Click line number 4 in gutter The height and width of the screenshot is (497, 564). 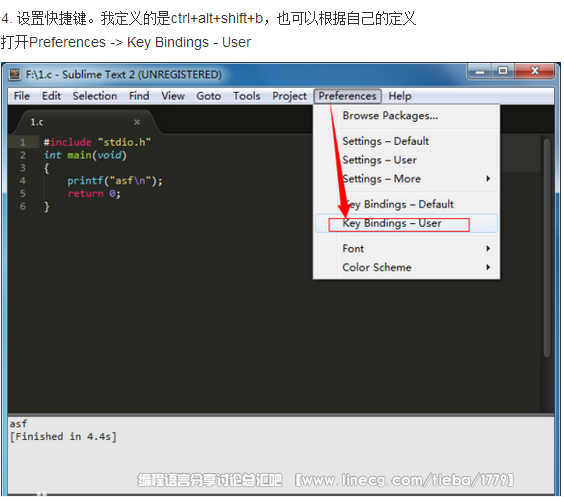[x=23, y=181]
